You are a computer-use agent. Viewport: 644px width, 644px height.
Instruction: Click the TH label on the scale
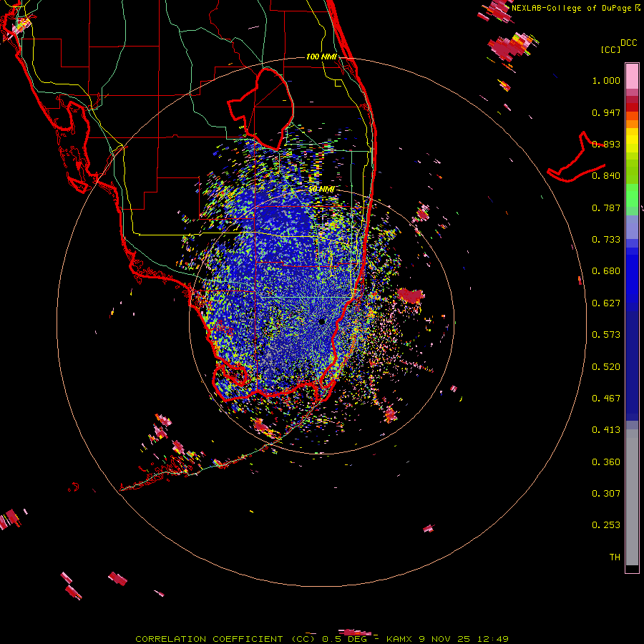coord(615,557)
